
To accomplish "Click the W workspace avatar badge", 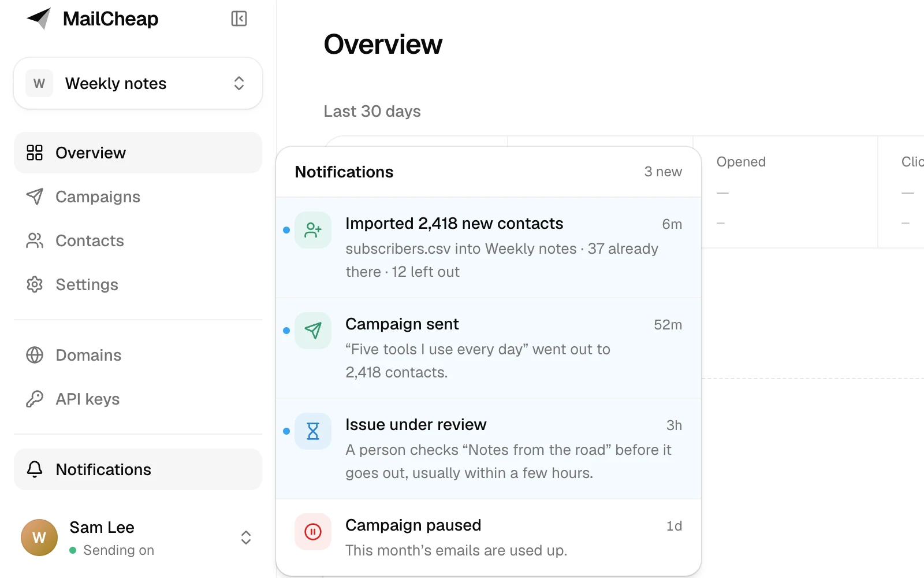I will pos(39,83).
